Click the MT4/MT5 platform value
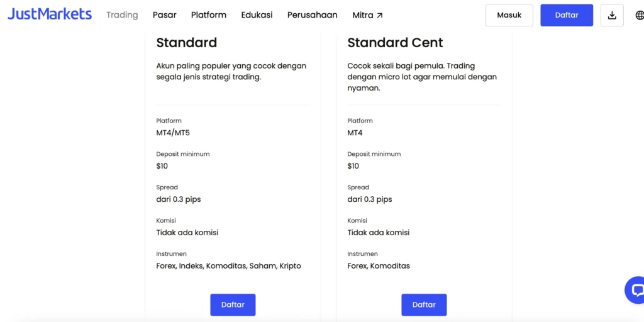Image resolution: width=644 pixels, height=322 pixels. (x=173, y=133)
